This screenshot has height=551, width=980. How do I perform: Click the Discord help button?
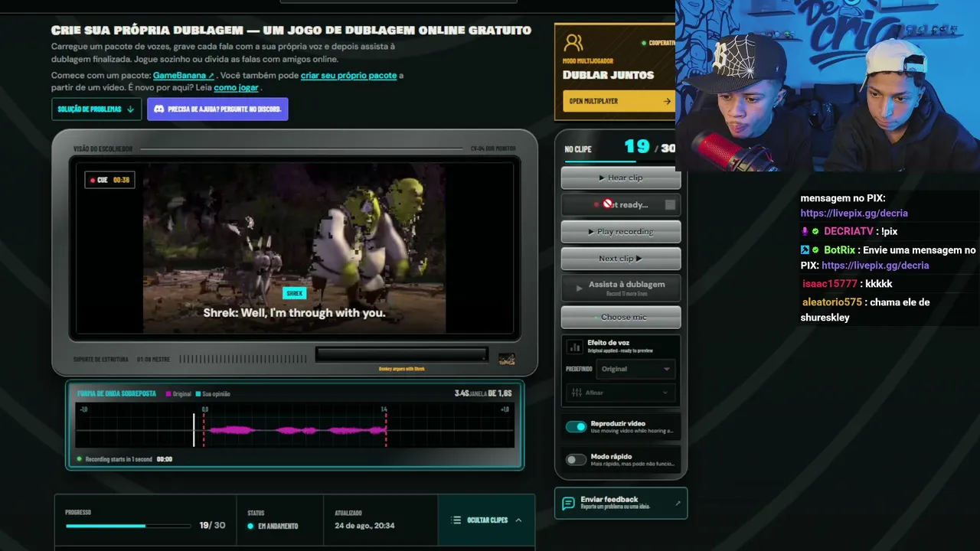(x=217, y=109)
